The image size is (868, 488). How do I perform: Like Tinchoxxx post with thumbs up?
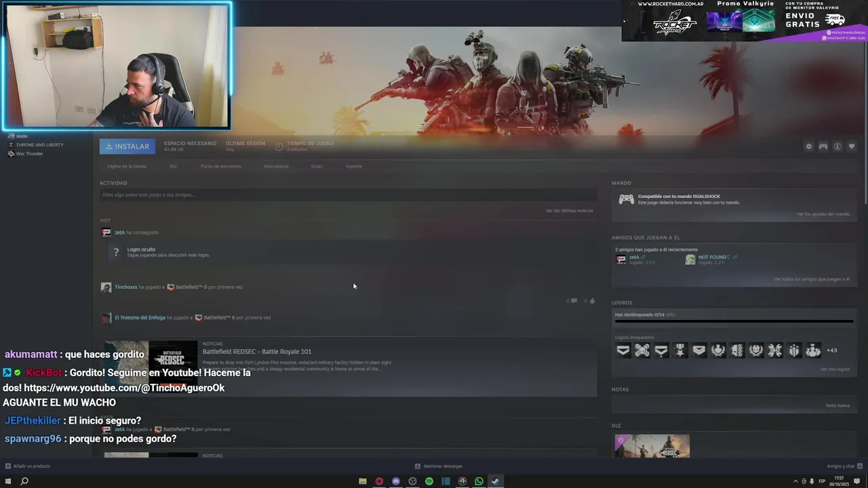(592, 300)
